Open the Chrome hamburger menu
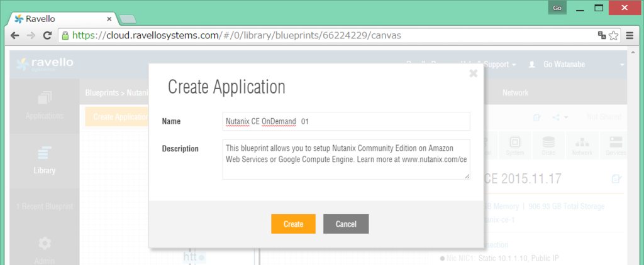Image resolution: width=644 pixels, height=265 pixels. pos(630,36)
